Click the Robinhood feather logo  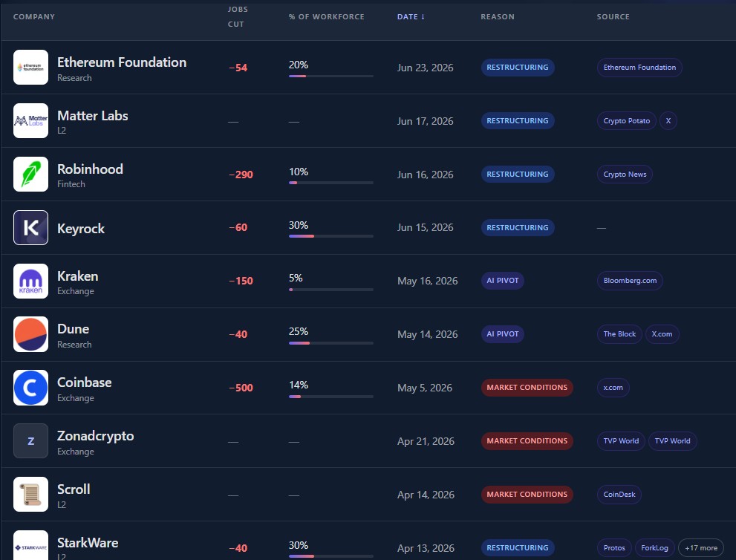(30, 174)
